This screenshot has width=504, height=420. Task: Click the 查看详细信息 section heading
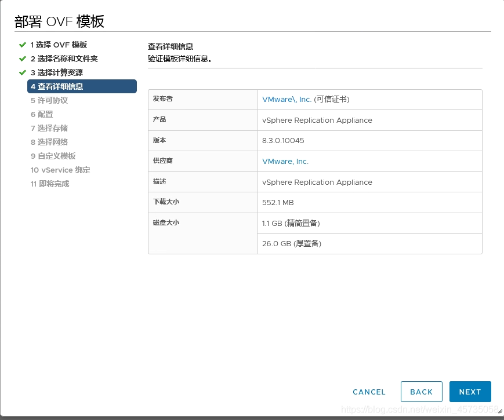171,46
